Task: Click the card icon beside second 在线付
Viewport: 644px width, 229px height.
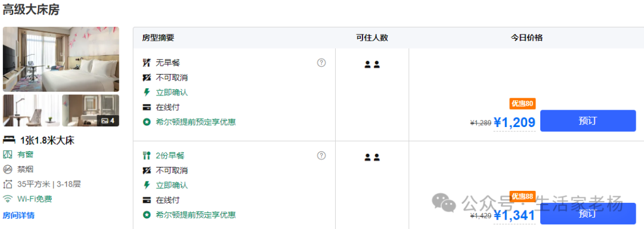Action: pos(147,200)
